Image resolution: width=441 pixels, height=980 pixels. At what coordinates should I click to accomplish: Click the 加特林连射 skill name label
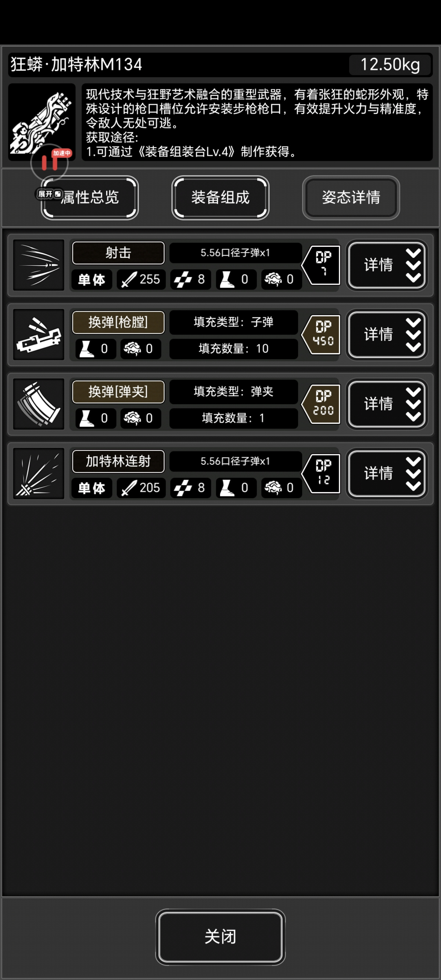pyautogui.click(x=118, y=461)
